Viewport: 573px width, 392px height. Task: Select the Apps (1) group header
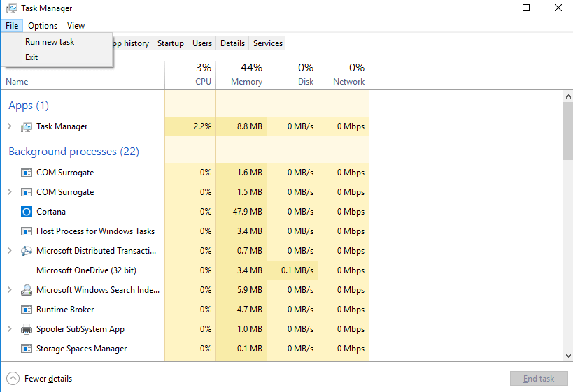[29, 106]
